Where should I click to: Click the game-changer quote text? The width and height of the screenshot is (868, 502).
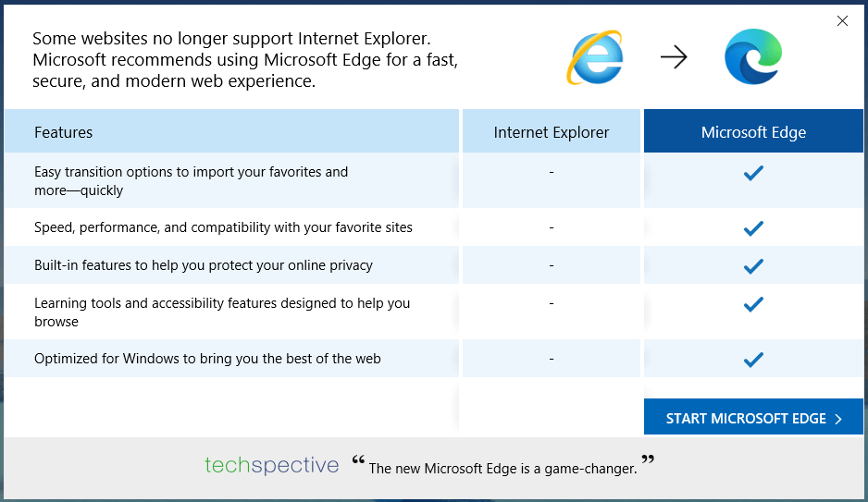pyautogui.click(x=503, y=469)
